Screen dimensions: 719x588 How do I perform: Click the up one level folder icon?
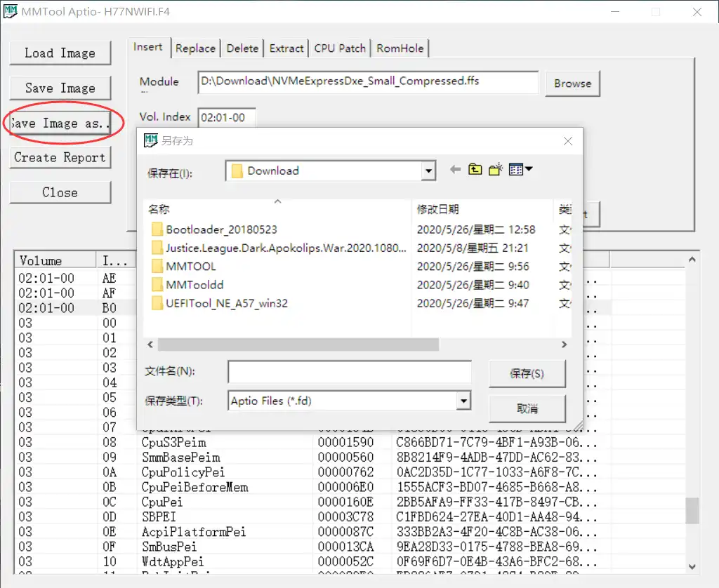475,170
